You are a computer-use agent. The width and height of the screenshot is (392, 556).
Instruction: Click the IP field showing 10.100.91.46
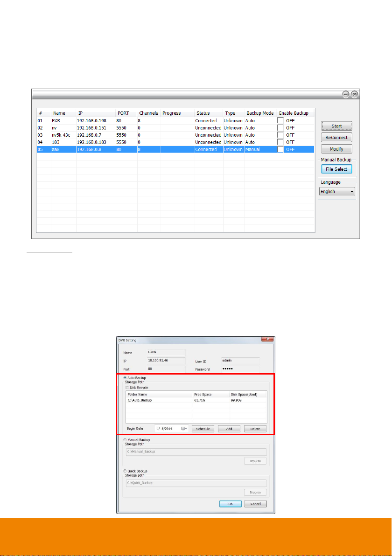point(167,361)
